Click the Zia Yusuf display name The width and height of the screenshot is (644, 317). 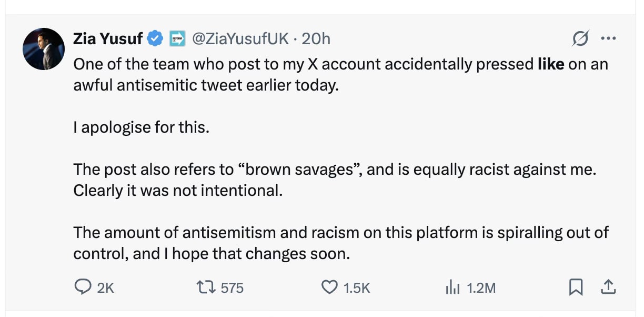point(108,38)
